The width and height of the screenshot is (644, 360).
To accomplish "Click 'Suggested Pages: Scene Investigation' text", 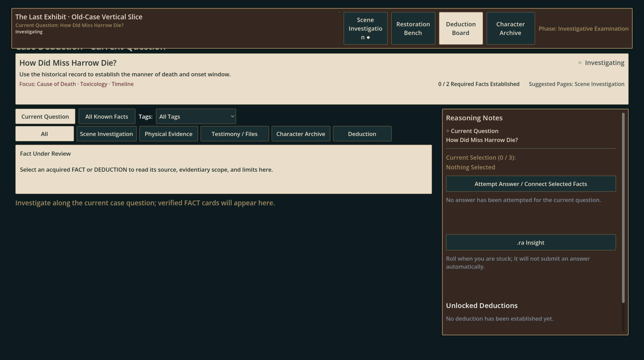I will [576, 84].
